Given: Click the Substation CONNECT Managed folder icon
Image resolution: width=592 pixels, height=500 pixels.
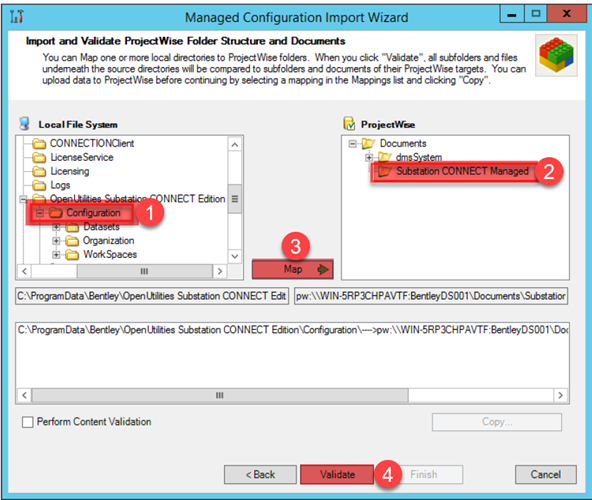Looking at the screenshot, I should point(385,171).
